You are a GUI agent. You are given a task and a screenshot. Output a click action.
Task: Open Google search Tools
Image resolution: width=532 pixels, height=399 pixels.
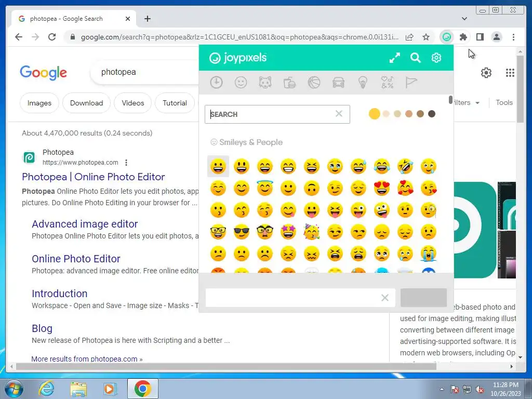tap(504, 102)
